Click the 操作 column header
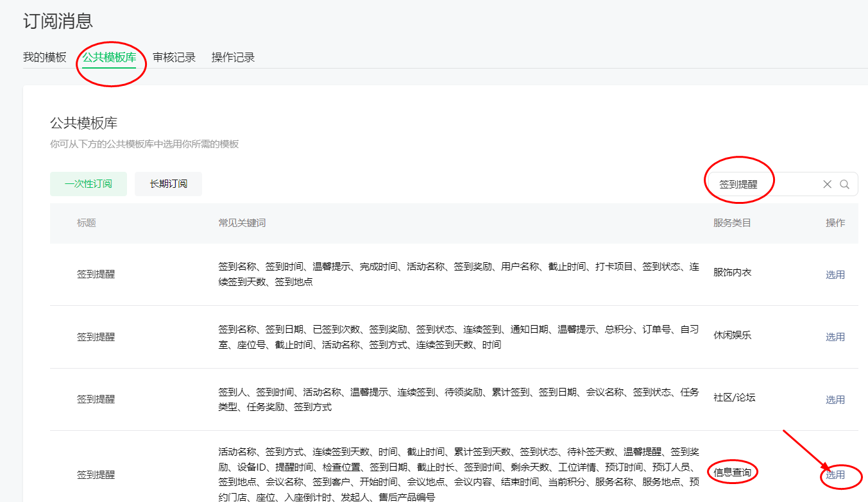The width and height of the screenshot is (868, 502). 835,223
